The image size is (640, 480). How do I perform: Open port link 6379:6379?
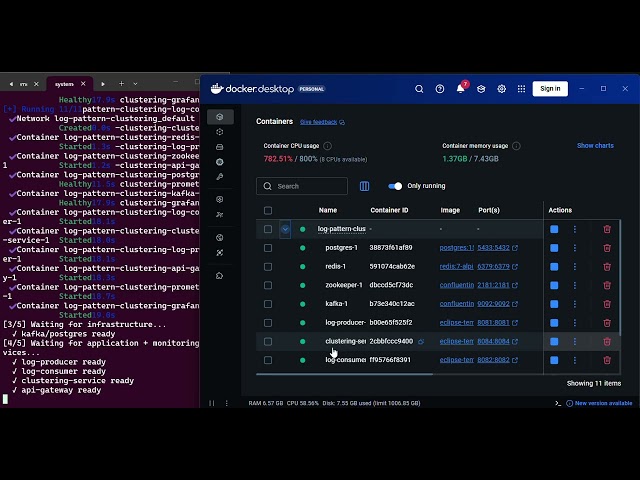pyautogui.click(x=493, y=267)
